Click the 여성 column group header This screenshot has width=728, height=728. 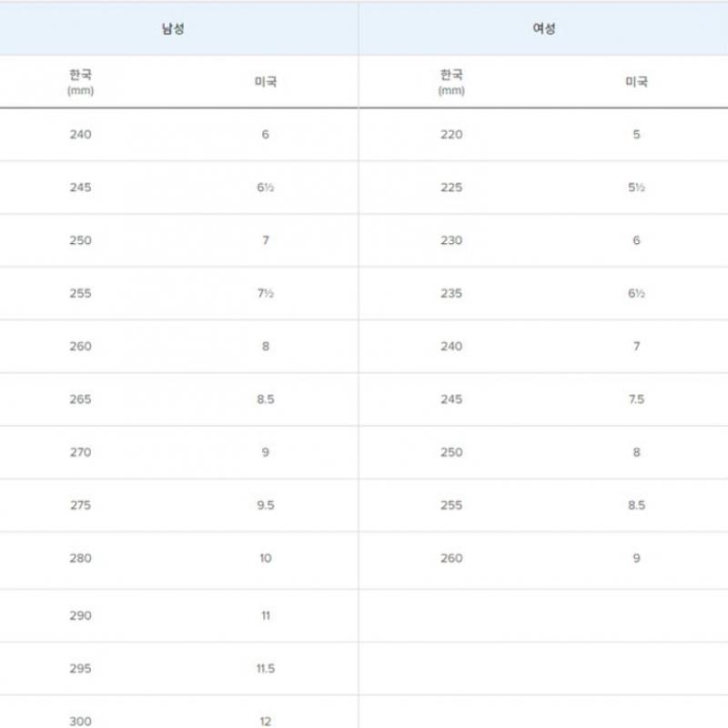pyautogui.click(x=544, y=29)
